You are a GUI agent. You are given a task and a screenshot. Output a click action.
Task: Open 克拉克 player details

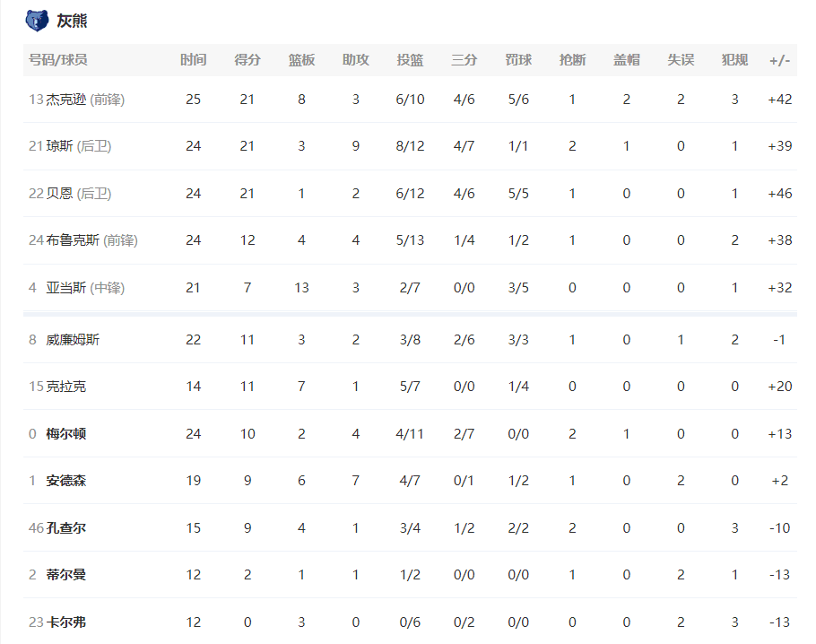[66, 387]
